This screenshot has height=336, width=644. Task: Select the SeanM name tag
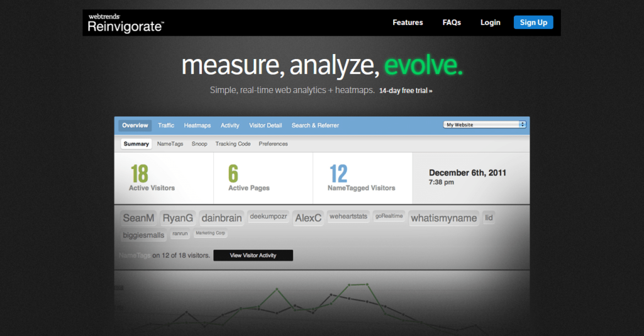coord(138,218)
